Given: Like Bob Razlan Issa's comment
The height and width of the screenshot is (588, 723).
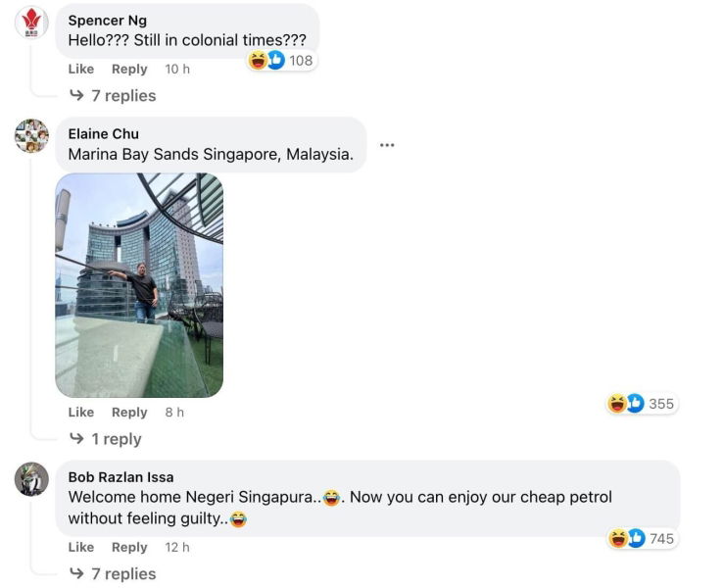Looking at the screenshot, I should 81,548.
